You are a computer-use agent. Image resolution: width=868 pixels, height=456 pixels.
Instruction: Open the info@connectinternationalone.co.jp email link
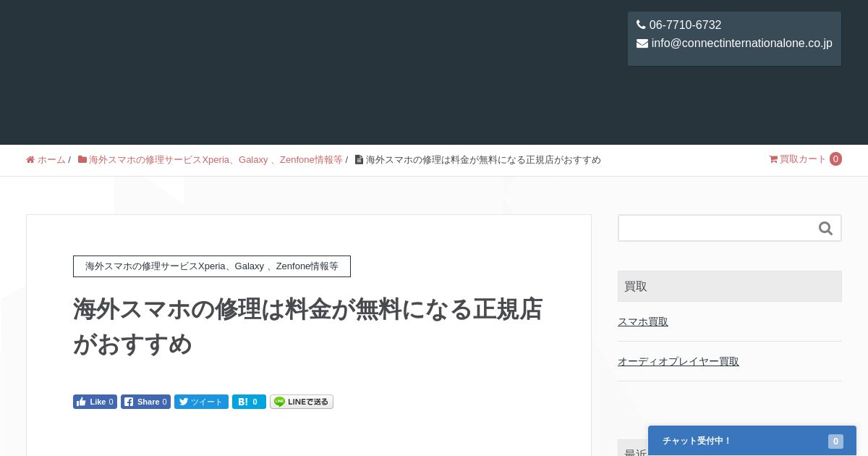click(741, 43)
